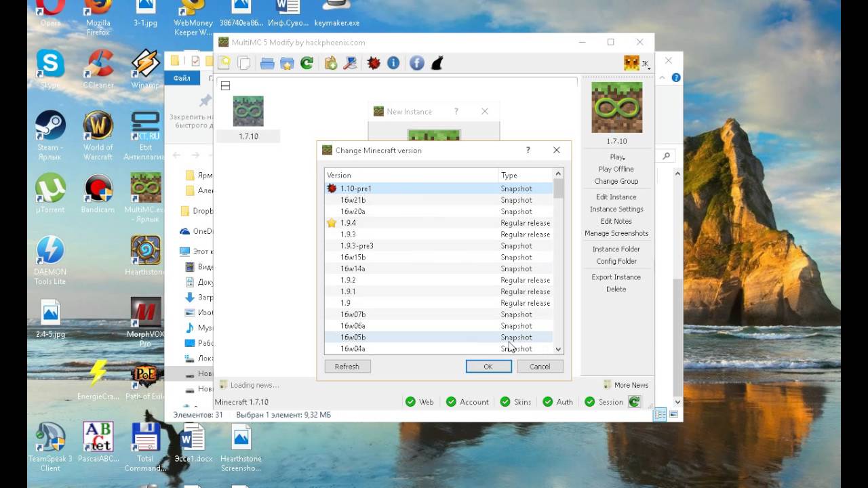Open Manage Screenshots
The image size is (868, 488).
coord(616,234)
